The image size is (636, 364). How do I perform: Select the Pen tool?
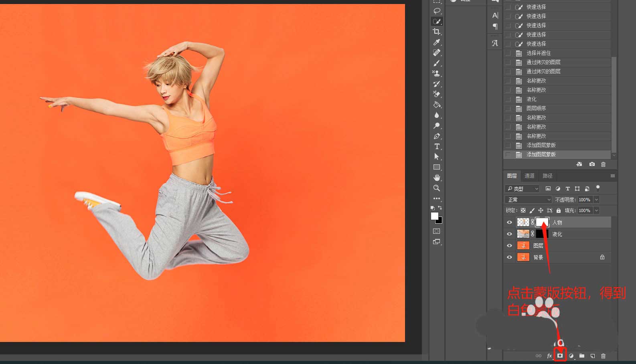pyautogui.click(x=437, y=136)
